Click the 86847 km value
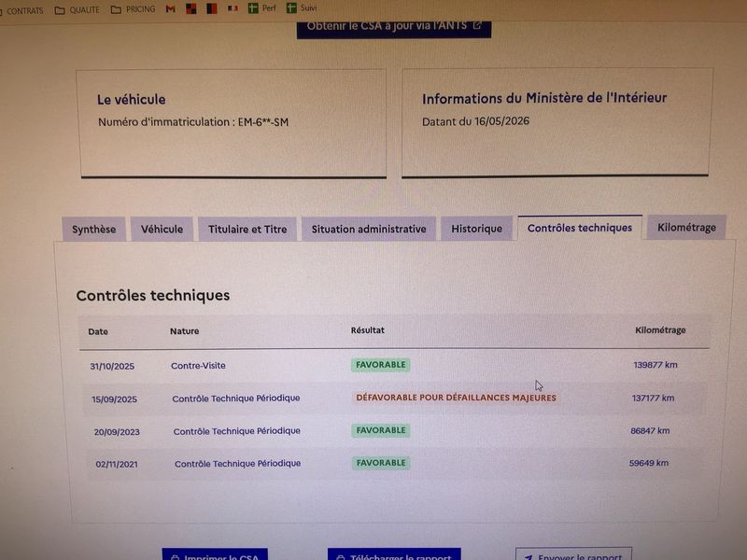This screenshot has width=747, height=560. point(650,431)
